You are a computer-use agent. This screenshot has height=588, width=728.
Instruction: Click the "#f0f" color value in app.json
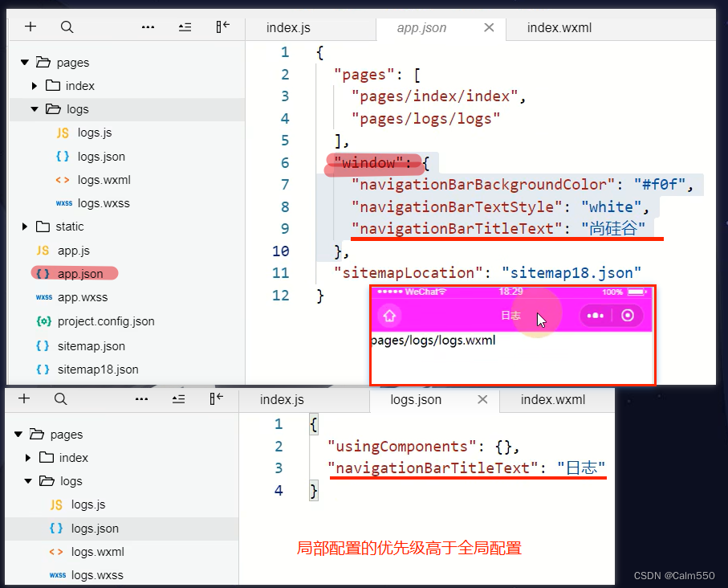[659, 185]
